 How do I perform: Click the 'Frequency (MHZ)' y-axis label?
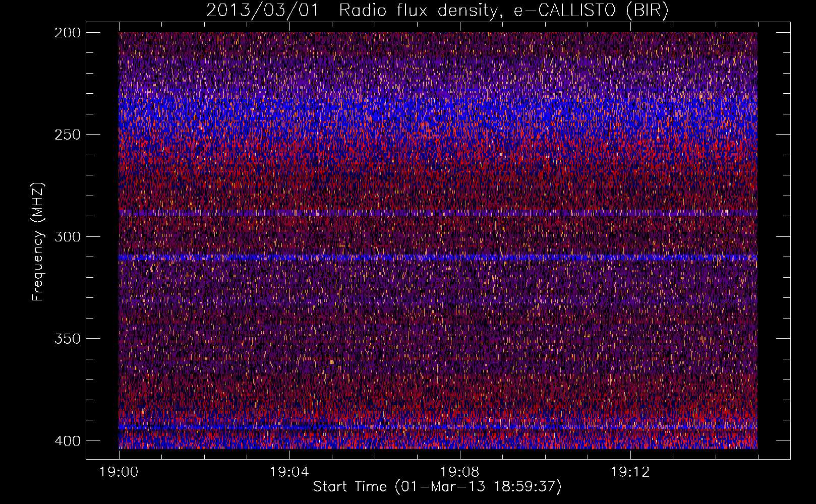coord(38,242)
